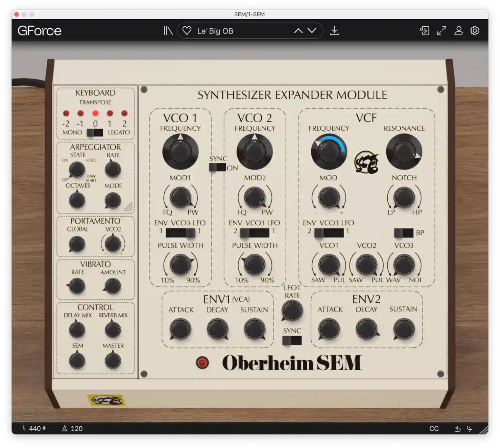Viewport: 500px width, 448px height.
Task: Toggle the VCO Sync On switch
Action: 217,167
